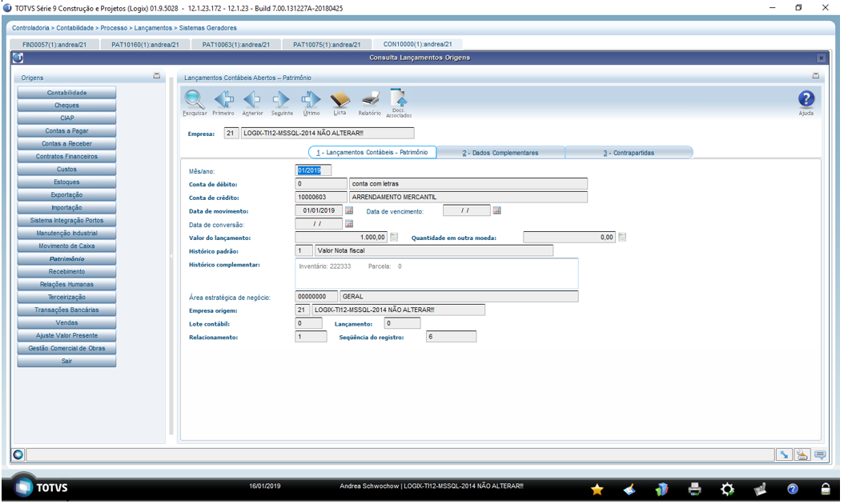Open calendar for Data de movimento

coord(349,210)
